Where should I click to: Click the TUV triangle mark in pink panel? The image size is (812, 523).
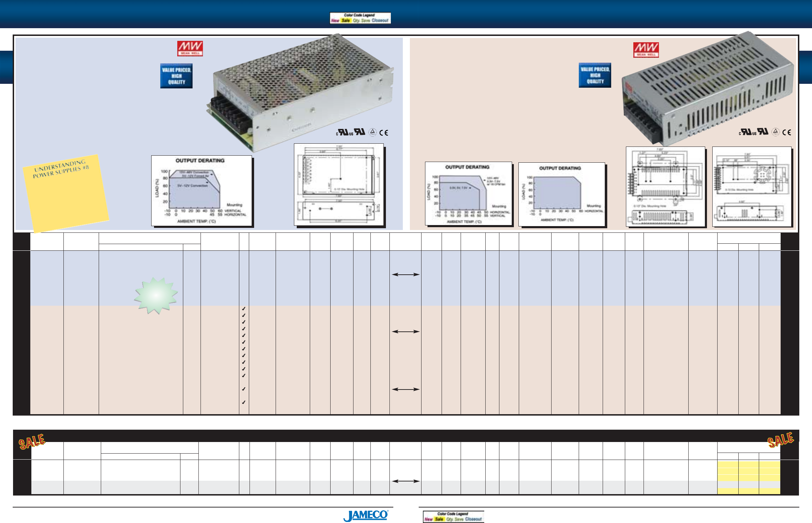pyautogui.click(x=775, y=132)
